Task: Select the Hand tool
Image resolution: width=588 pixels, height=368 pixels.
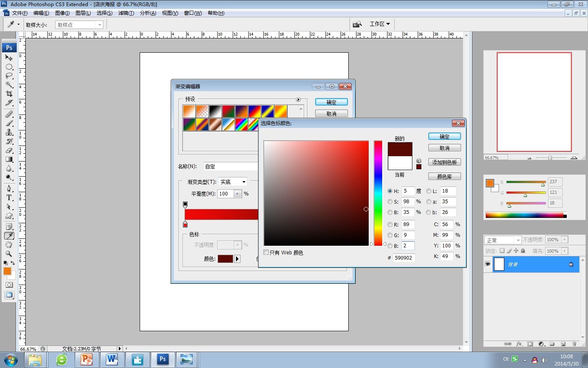Action: (9, 245)
